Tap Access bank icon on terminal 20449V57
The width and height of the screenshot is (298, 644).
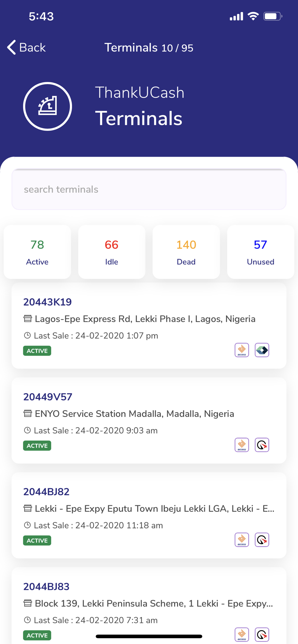tap(242, 445)
